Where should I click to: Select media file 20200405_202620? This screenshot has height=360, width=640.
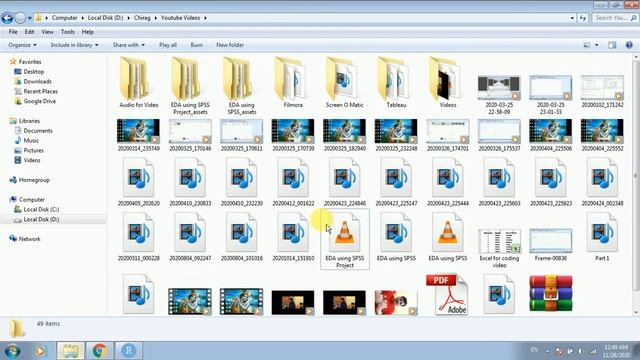(138, 182)
